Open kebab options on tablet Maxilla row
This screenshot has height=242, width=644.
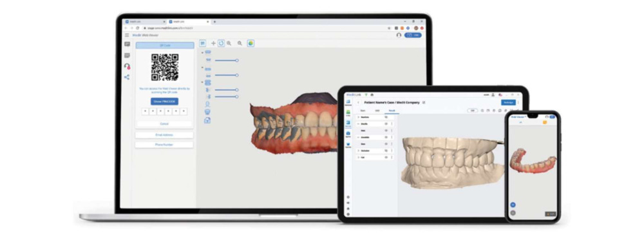392,124
